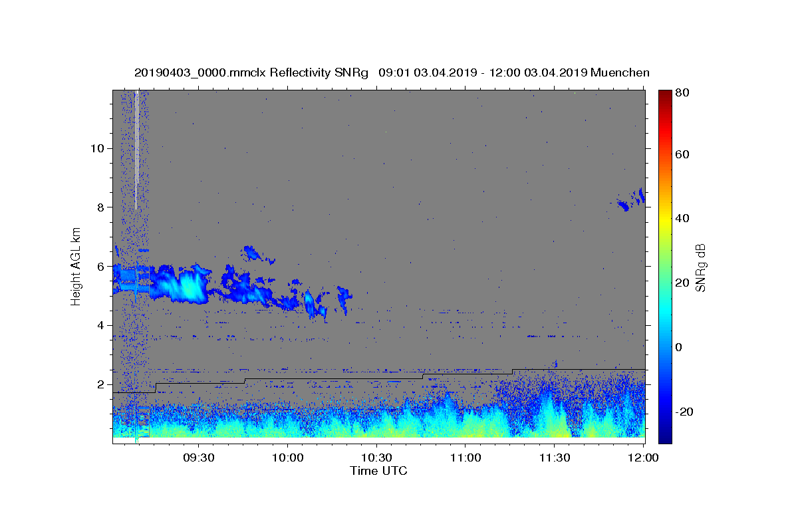Click 'Muenchen' in the plot title
The image size is (798, 532).
pos(620,72)
